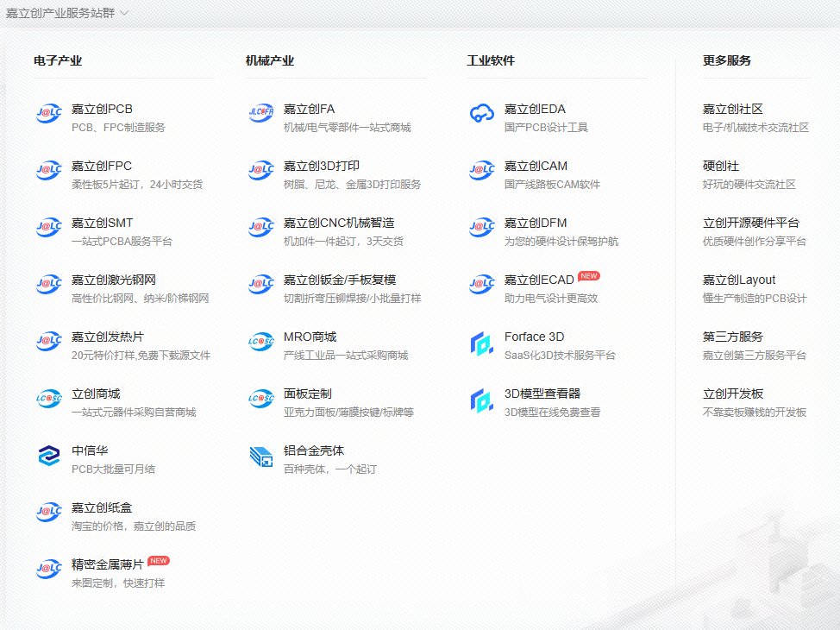Visit 嘉立创社区 community
Image resolution: width=840 pixels, height=630 pixels.
pos(732,109)
